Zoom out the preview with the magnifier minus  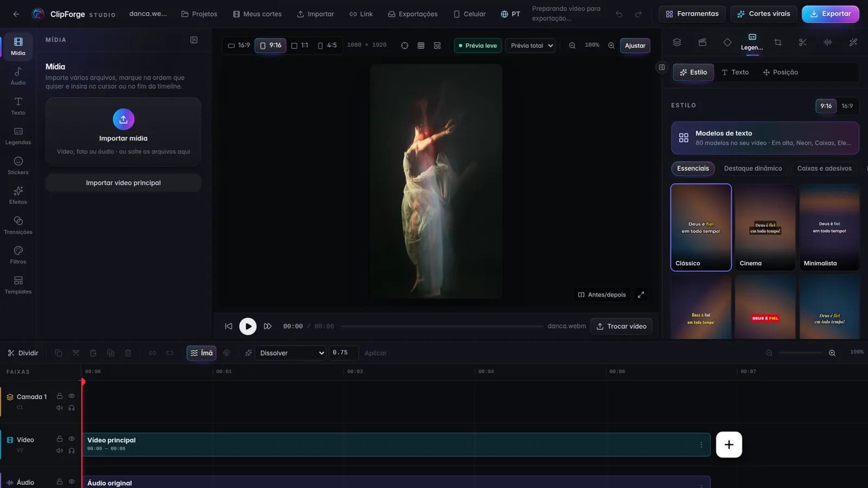(x=572, y=46)
